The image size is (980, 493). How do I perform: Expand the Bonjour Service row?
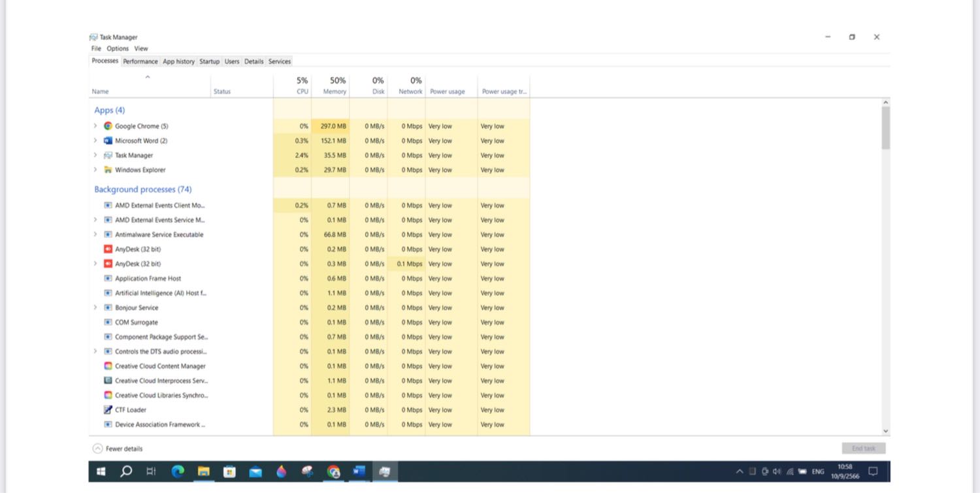[95, 308]
